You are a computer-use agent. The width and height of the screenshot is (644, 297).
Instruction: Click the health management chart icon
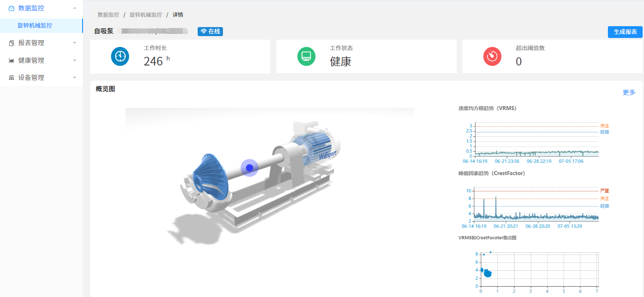(12, 60)
